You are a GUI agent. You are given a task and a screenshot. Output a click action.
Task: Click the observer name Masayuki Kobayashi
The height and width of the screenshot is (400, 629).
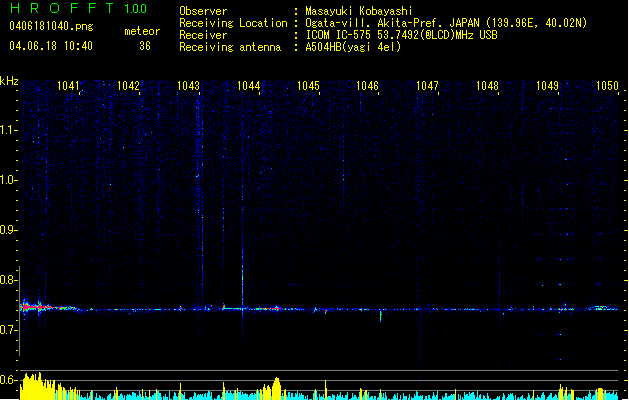(359, 11)
